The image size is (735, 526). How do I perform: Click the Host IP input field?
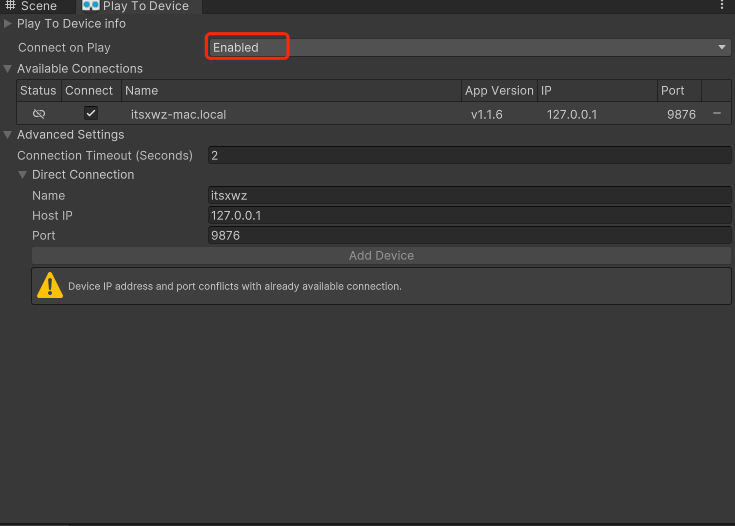pyautogui.click(x=468, y=215)
